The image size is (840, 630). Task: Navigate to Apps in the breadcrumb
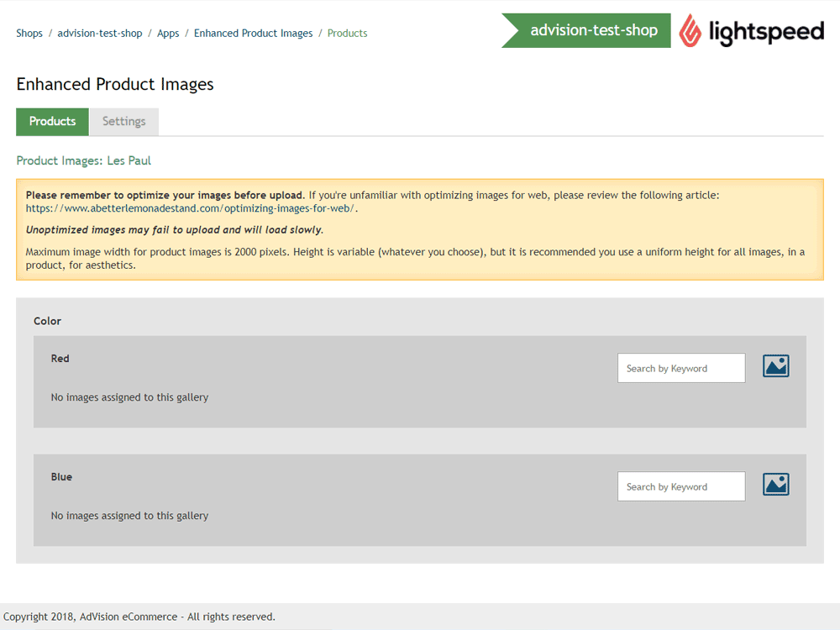click(168, 34)
